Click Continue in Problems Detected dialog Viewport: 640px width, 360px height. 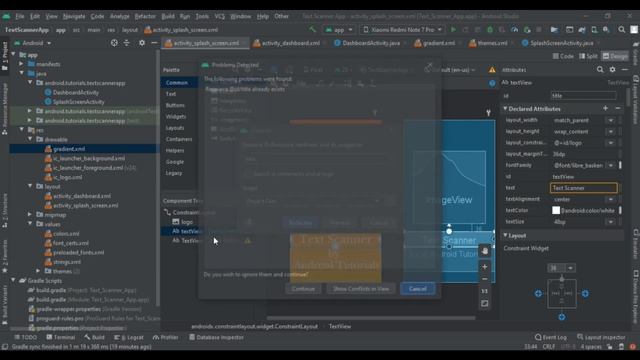click(x=303, y=289)
